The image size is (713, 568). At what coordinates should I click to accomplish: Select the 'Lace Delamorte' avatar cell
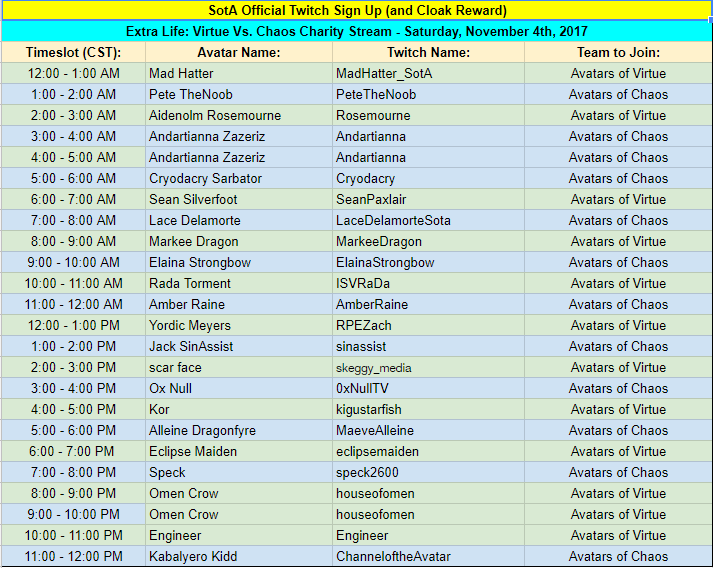tap(239, 220)
